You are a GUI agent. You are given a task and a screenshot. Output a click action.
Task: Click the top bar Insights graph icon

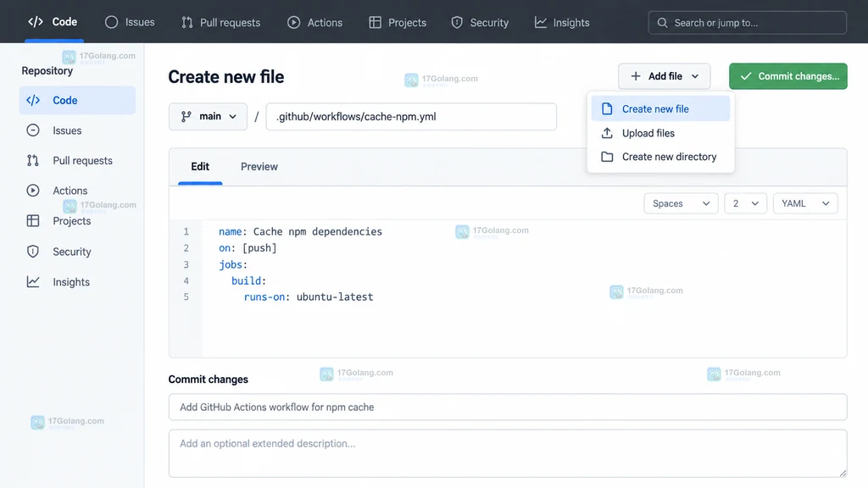click(x=540, y=22)
